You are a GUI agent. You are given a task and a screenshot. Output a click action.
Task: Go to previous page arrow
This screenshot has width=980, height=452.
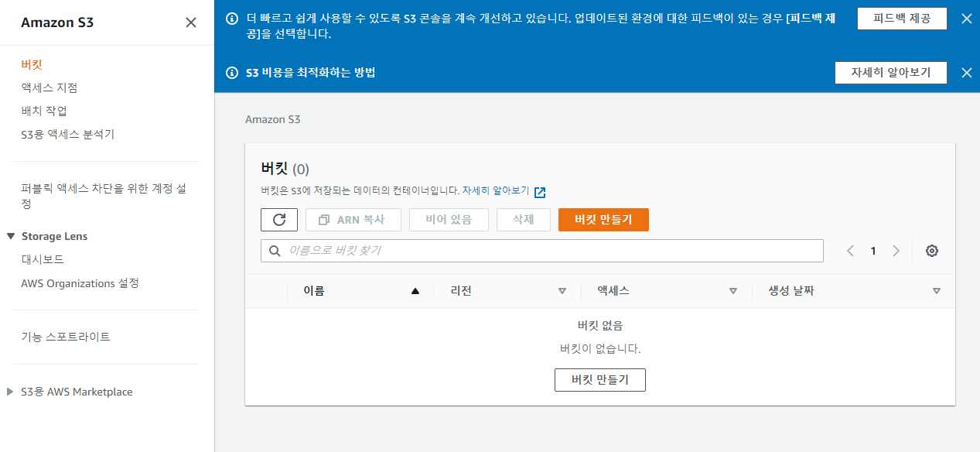850,251
